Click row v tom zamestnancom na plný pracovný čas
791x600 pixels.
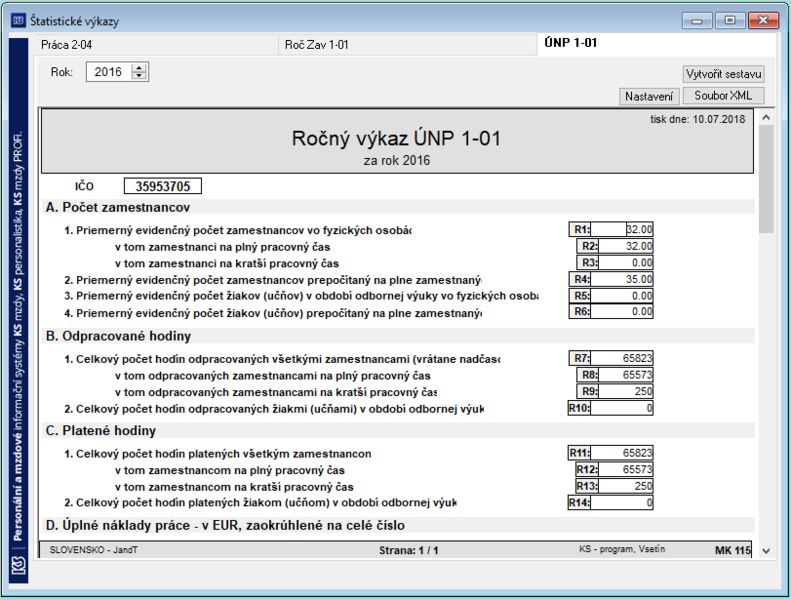[x=230, y=470]
